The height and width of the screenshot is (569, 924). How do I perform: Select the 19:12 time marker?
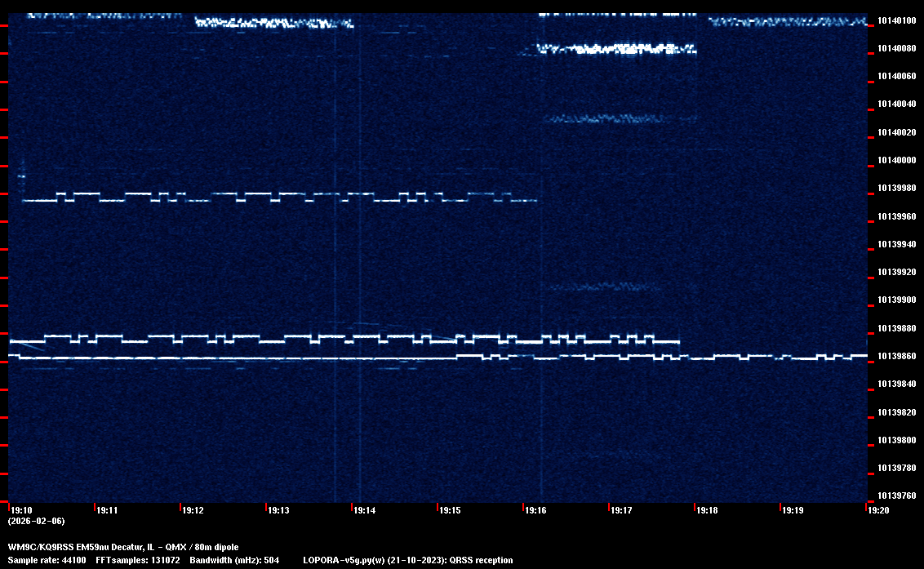click(193, 510)
